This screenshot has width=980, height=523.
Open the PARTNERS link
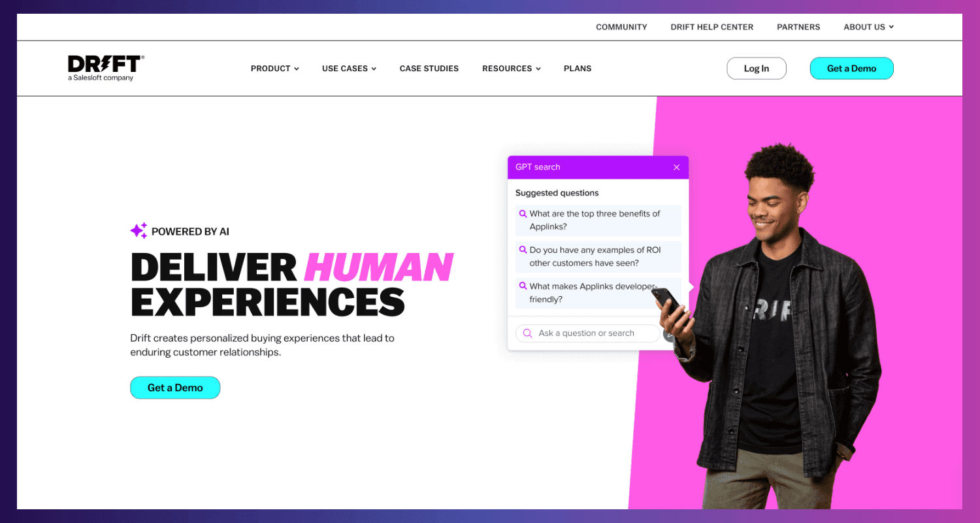tap(798, 27)
